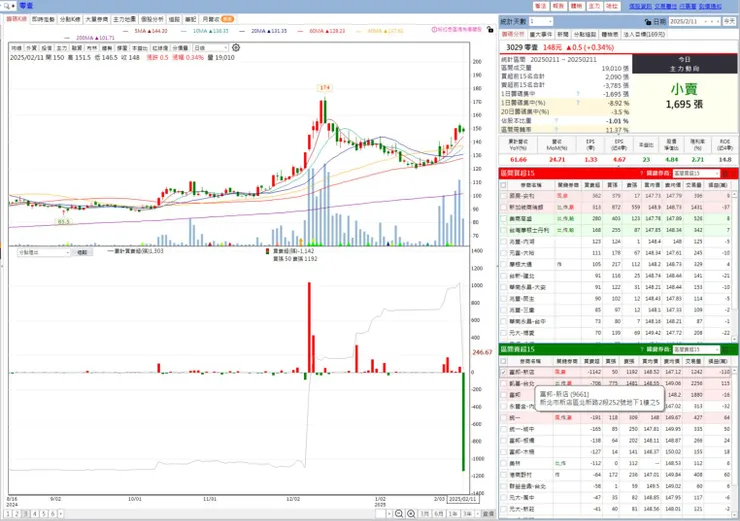Screen dimensions: 740x521
Task: Set chart range to 6月
Action: (x=439, y=513)
